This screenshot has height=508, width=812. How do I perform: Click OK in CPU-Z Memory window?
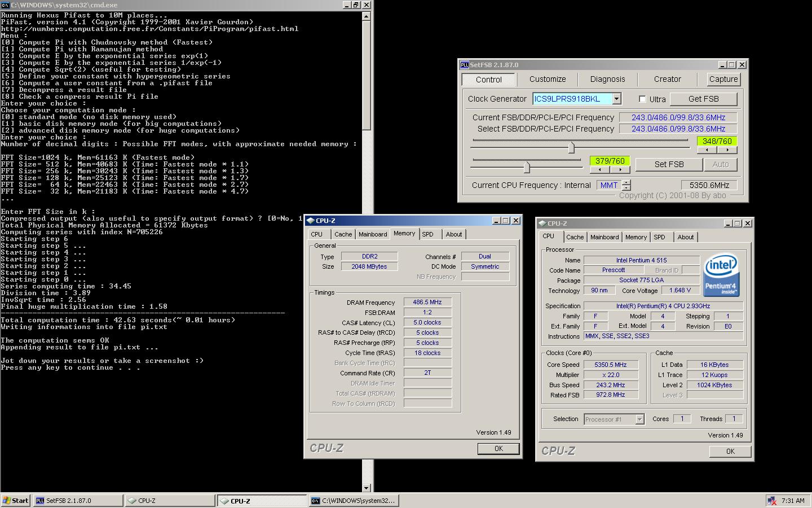(x=498, y=449)
